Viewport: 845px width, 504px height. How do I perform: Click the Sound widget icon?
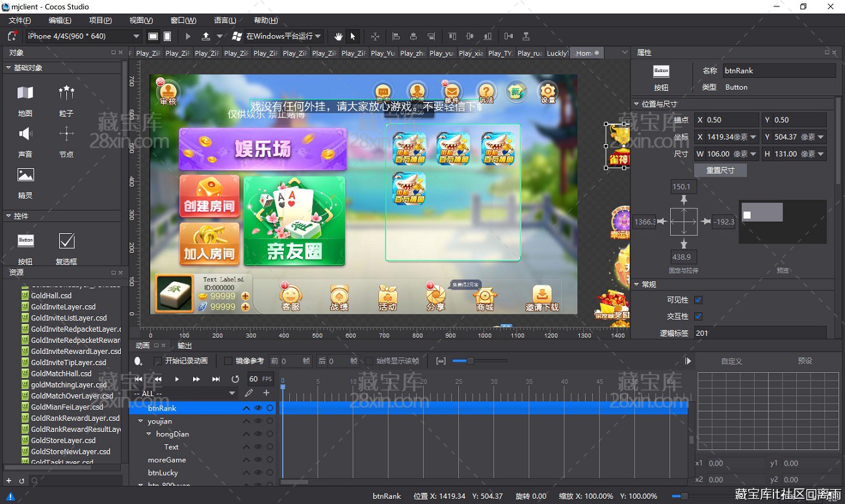pyautogui.click(x=25, y=134)
